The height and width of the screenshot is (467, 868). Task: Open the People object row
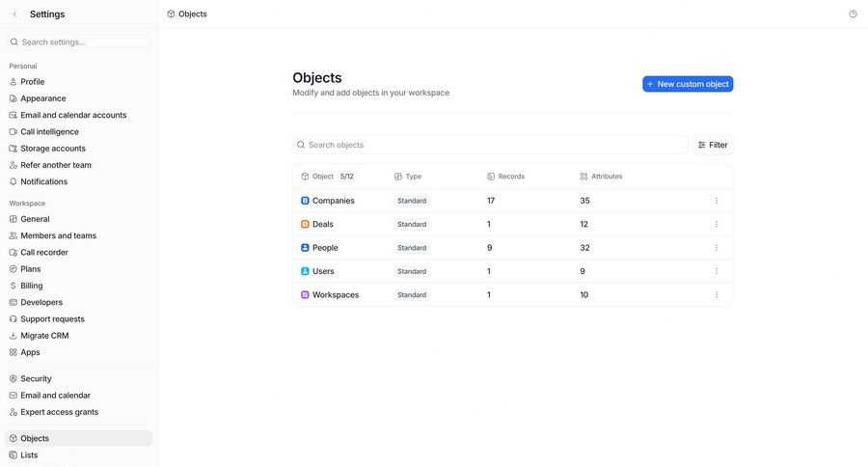[513, 248]
